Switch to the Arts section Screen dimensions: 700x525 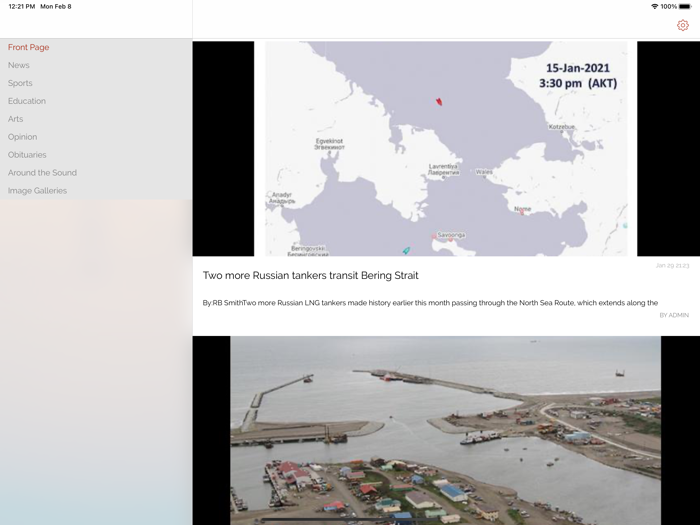pos(15,119)
